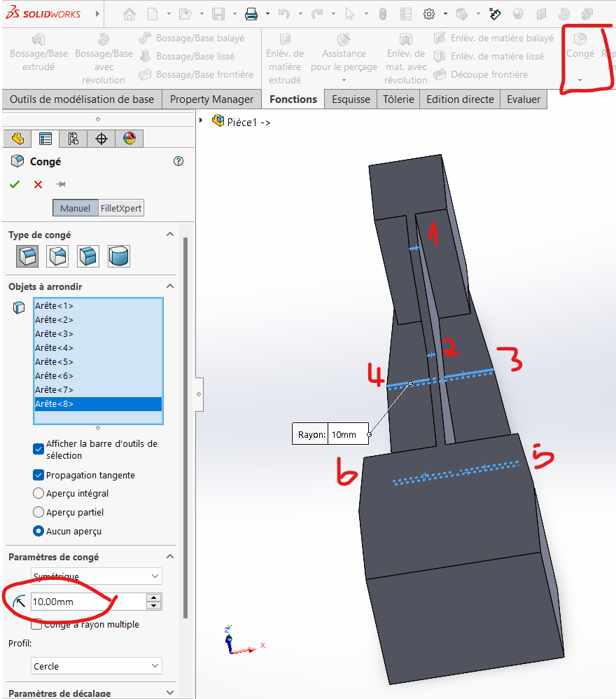Select Enlèv. de matière balayé tool
The width and height of the screenshot is (616, 699).
coord(493,39)
